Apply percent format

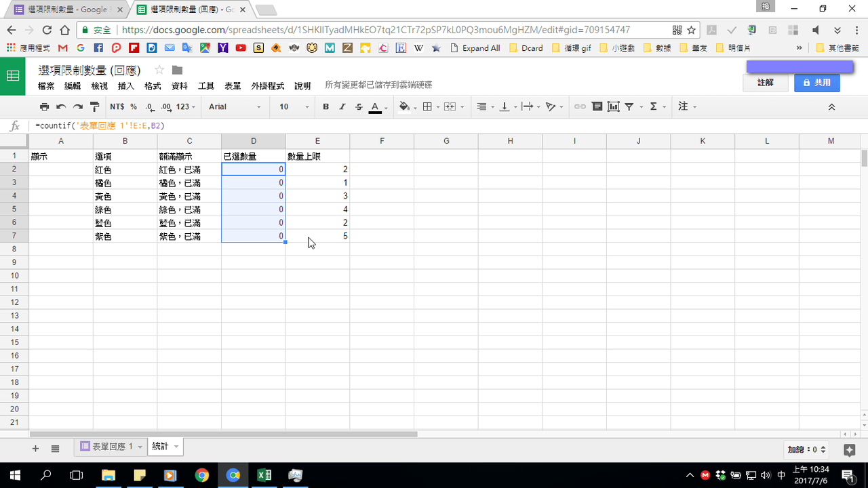coord(134,106)
